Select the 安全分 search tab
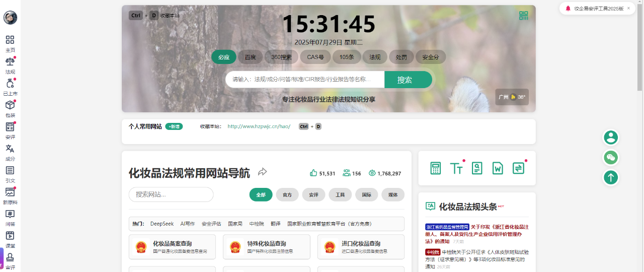Viewport: 644px width, 272px height. [x=431, y=57]
